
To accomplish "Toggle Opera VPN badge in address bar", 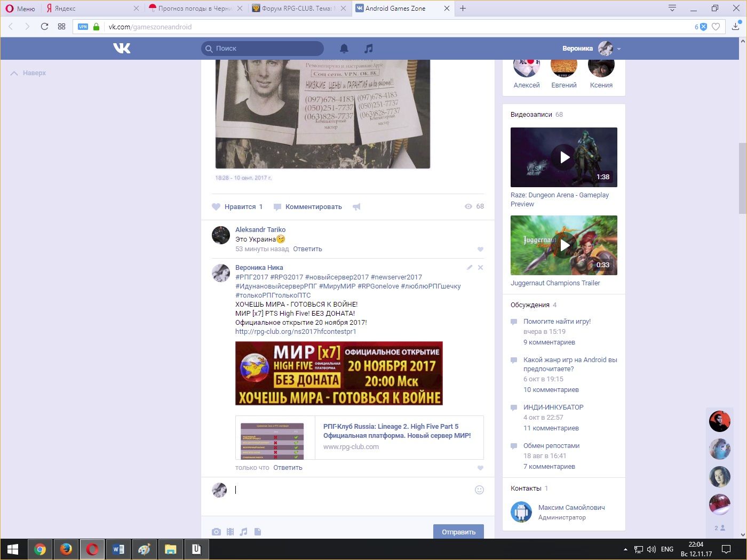I will tap(83, 27).
